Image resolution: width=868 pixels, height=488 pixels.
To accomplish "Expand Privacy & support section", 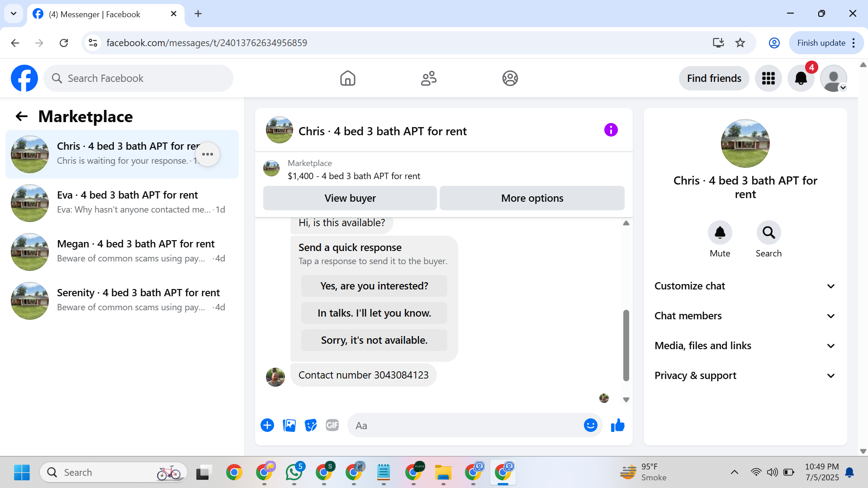I will 745,375.
